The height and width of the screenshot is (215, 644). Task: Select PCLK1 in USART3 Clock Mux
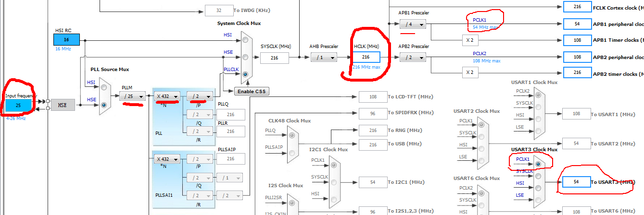[x=538, y=164]
